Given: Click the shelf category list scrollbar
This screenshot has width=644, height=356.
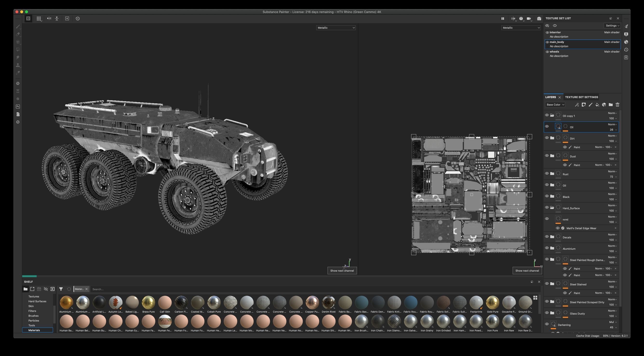Looking at the screenshot, I should point(54,314).
